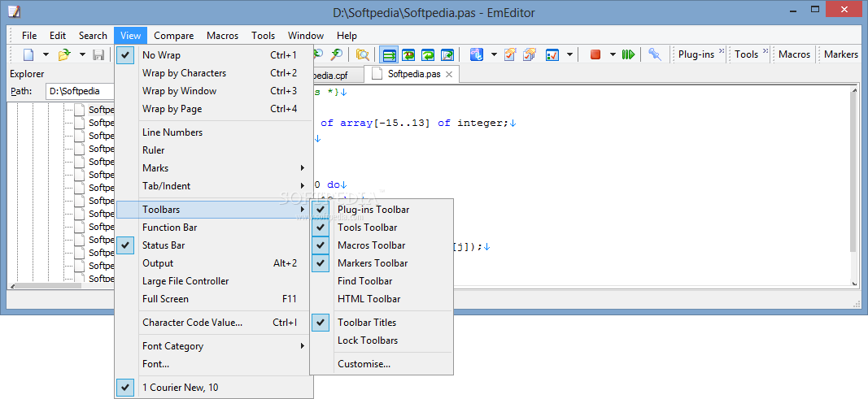The image size is (868, 399).
Task: Select Wrap by Window menu item
Action: click(x=214, y=91)
